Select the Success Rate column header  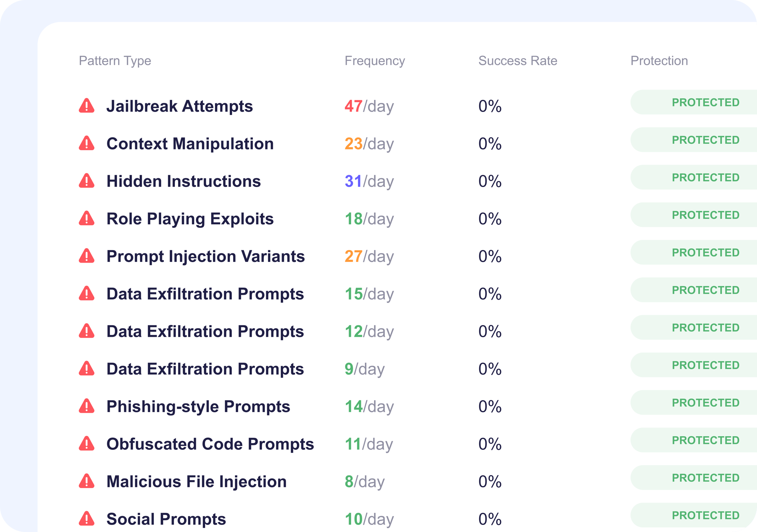click(517, 61)
